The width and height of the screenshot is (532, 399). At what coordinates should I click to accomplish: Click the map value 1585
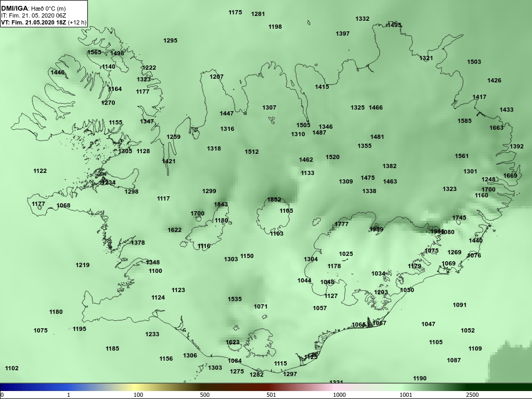[x=464, y=121]
